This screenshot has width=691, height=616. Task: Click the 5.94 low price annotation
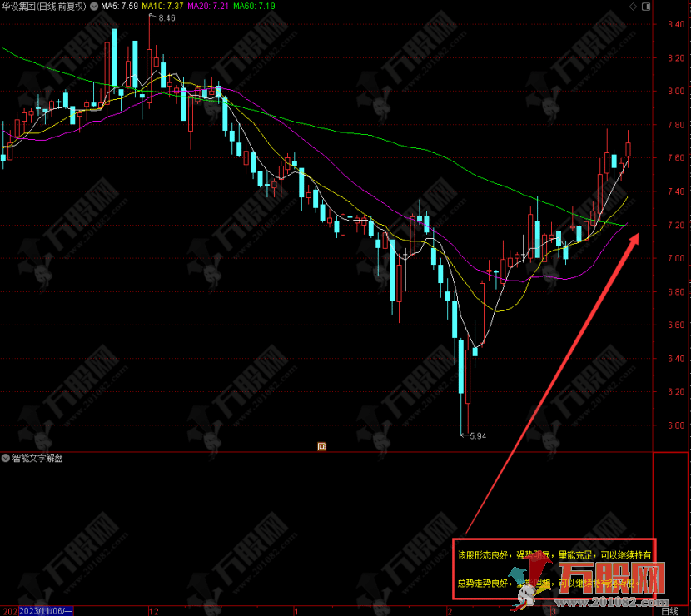(476, 435)
